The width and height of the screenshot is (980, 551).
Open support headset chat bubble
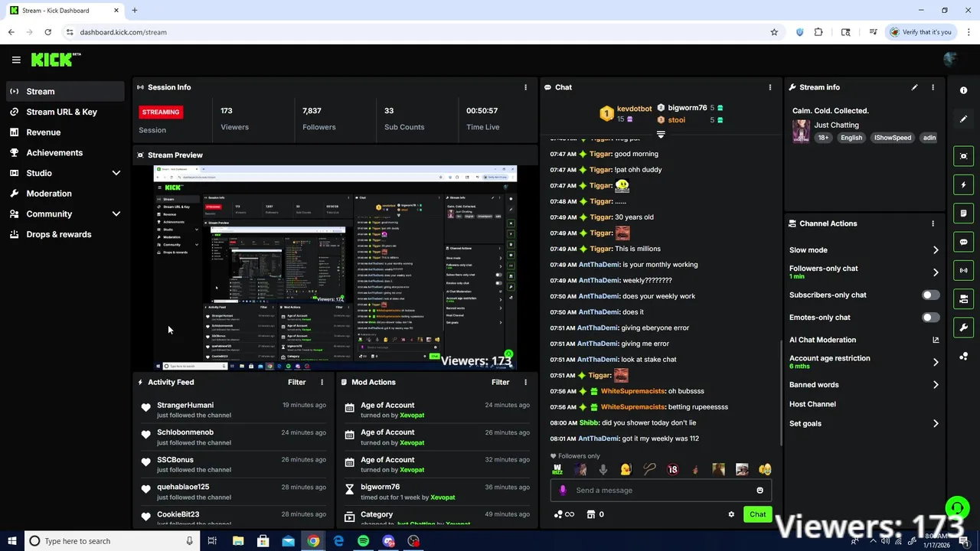(956, 508)
